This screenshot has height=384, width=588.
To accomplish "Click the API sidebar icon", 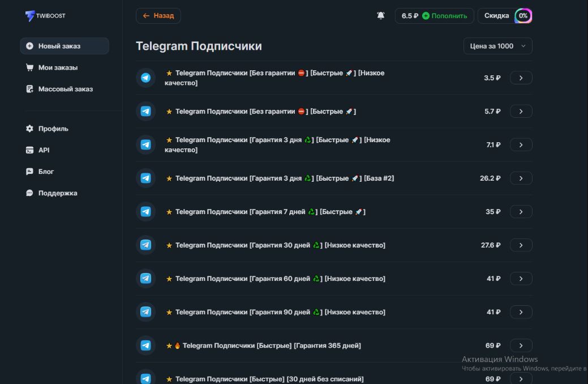I will [29, 150].
